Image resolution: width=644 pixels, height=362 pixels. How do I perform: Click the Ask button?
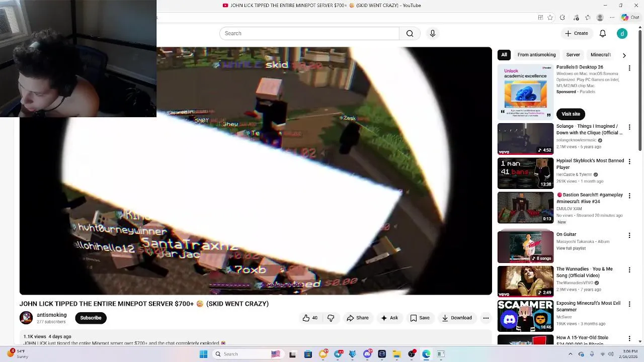pyautogui.click(x=389, y=318)
